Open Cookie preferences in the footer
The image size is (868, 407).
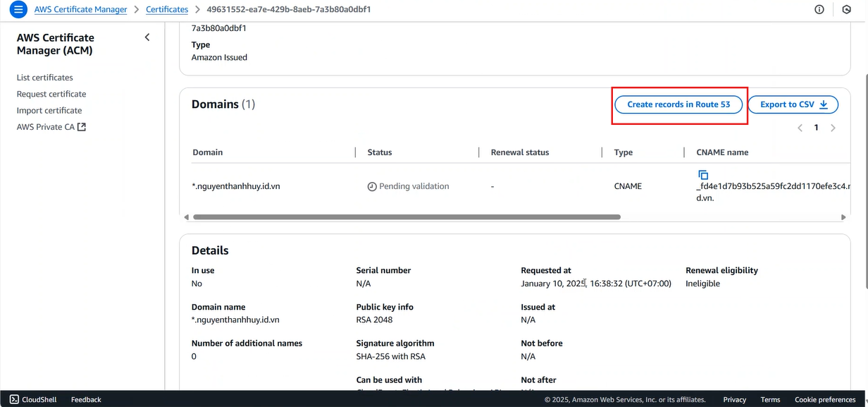[x=825, y=399]
